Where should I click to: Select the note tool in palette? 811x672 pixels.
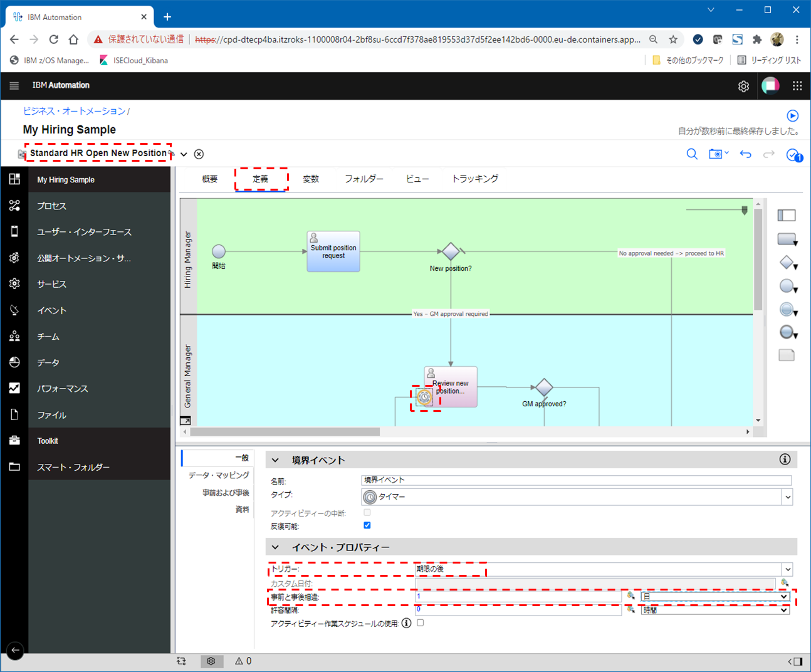[x=787, y=355]
